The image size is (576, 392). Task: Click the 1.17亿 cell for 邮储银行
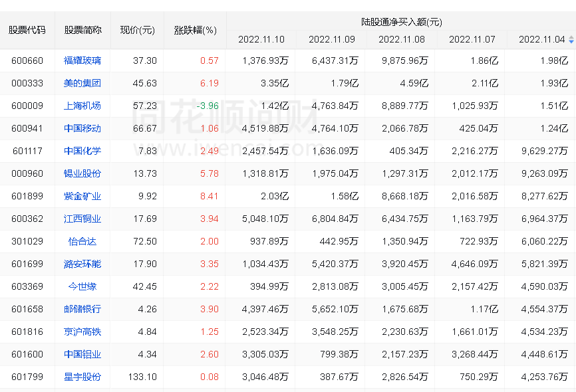[484, 309]
